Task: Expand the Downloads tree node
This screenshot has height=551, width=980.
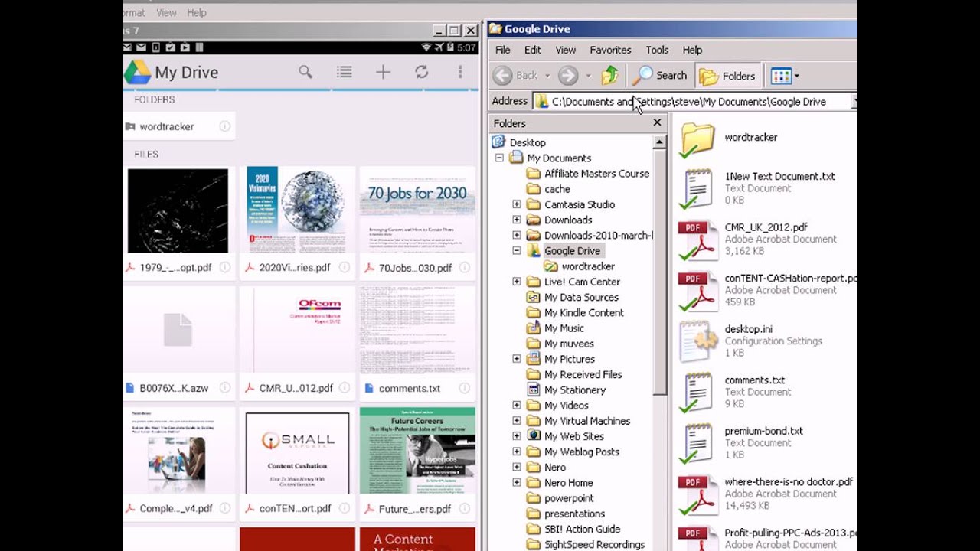Action: click(517, 220)
